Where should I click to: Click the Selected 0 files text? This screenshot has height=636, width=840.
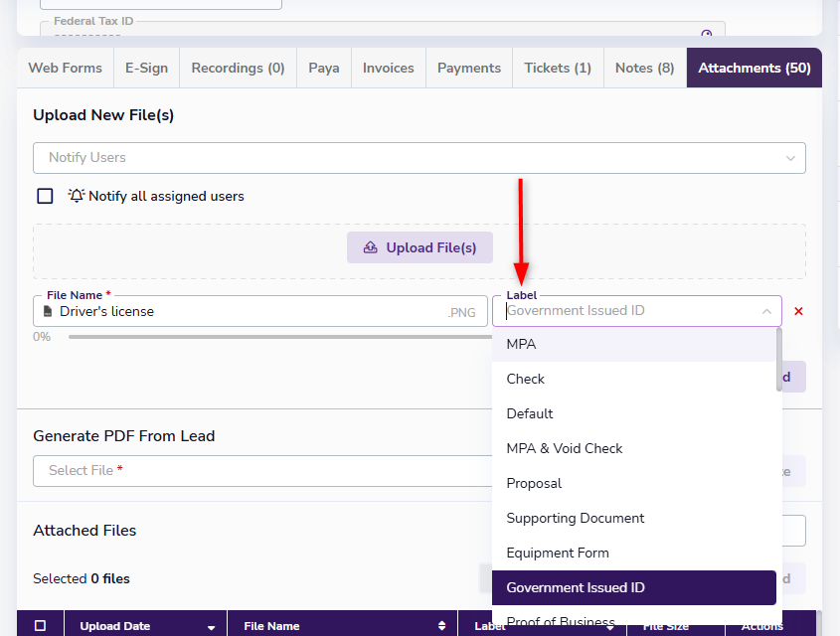point(82,578)
